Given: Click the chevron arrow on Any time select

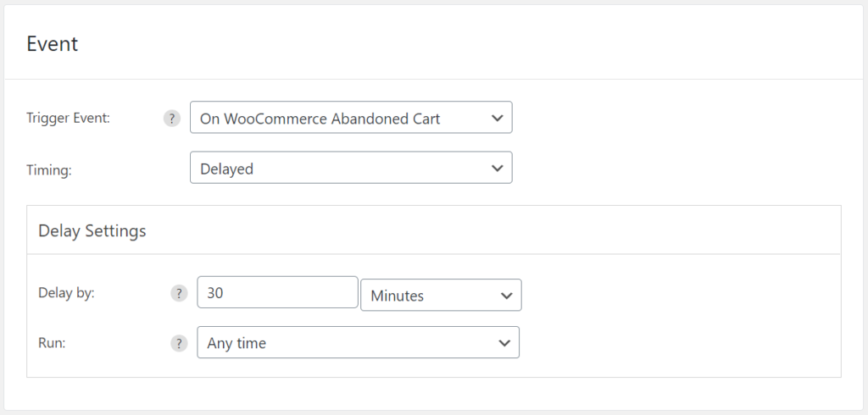Looking at the screenshot, I should (x=504, y=343).
